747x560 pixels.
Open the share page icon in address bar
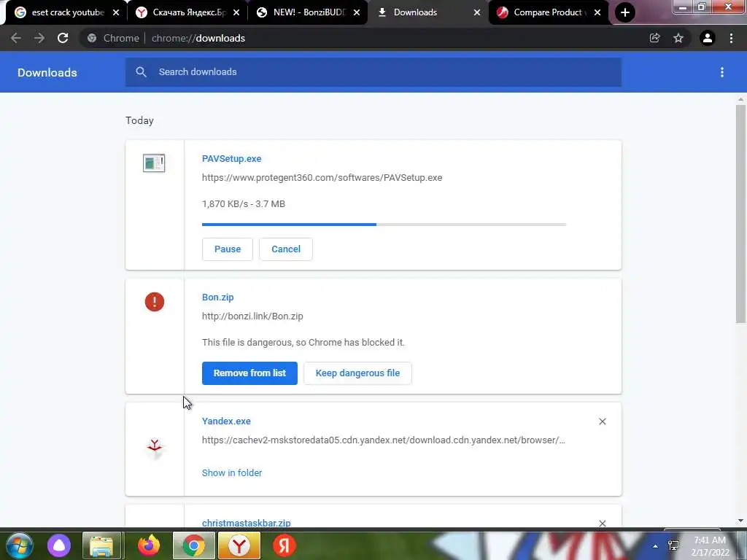click(x=654, y=38)
